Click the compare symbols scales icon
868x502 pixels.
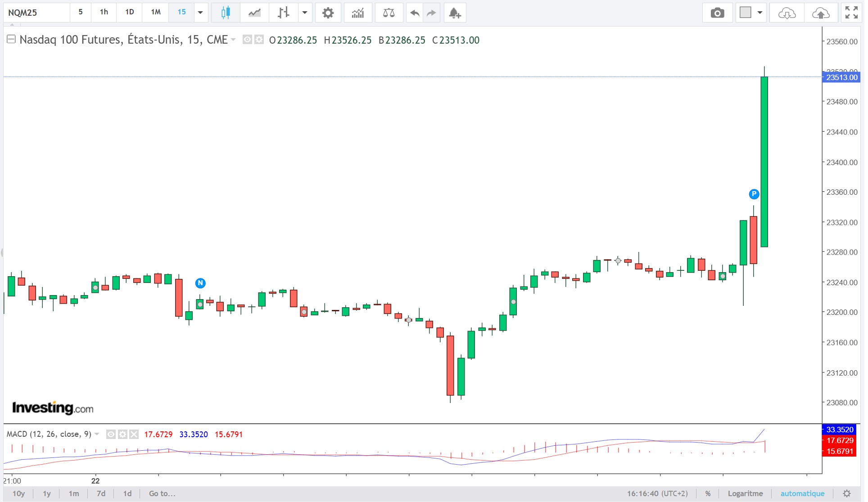[389, 13]
